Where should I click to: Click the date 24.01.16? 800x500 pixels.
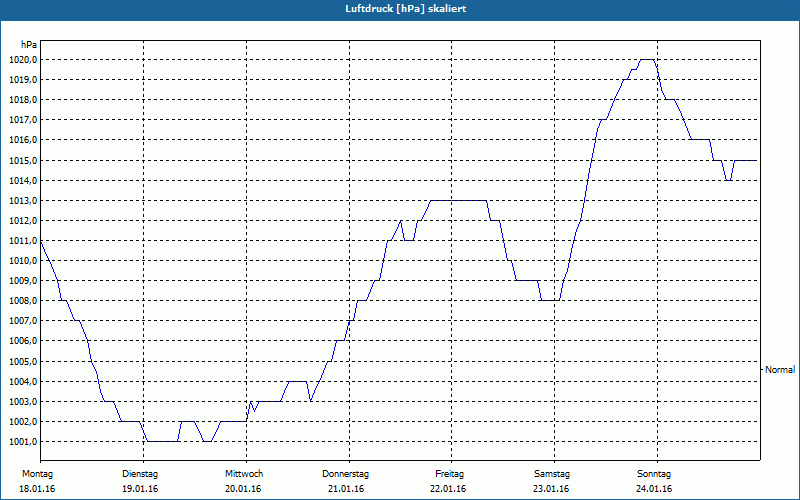tap(654, 489)
